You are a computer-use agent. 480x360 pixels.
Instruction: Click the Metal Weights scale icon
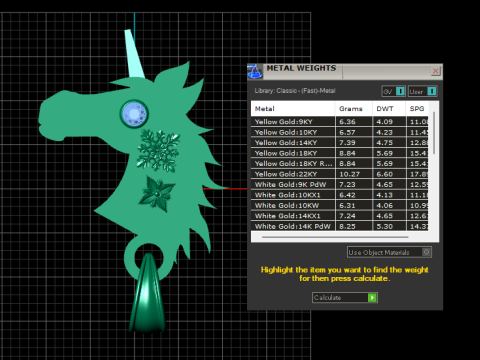(255, 71)
